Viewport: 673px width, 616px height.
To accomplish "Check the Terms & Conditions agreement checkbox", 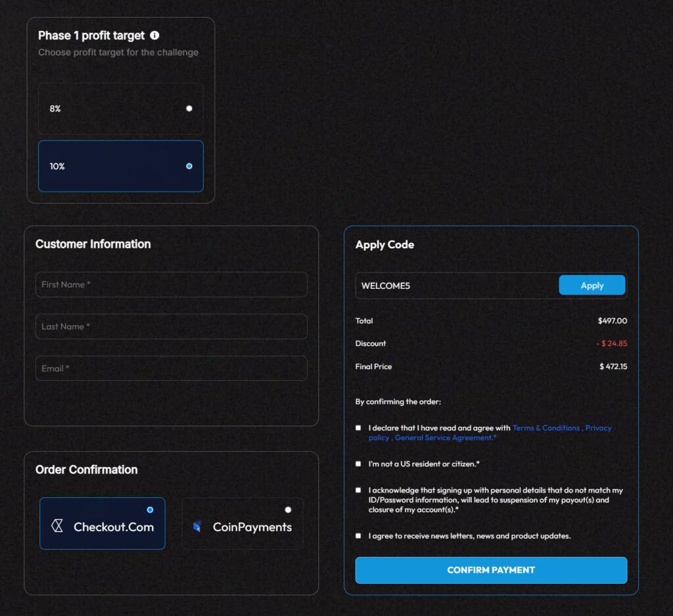I will click(358, 428).
